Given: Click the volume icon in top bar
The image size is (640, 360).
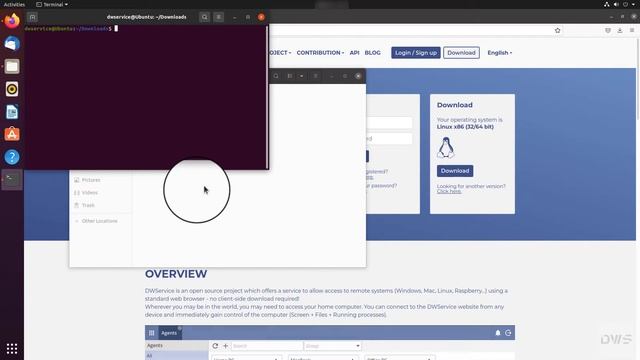Looking at the screenshot, I should coord(616,4).
